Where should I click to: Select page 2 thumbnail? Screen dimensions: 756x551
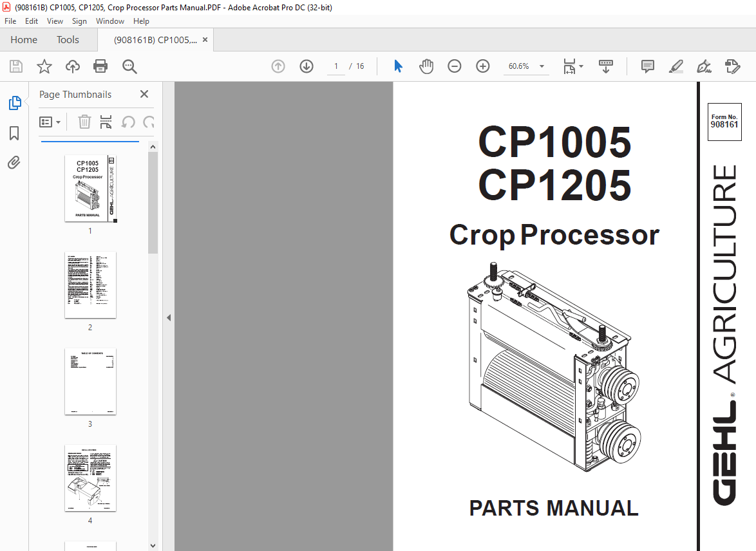pyautogui.click(x=90, y=285)
